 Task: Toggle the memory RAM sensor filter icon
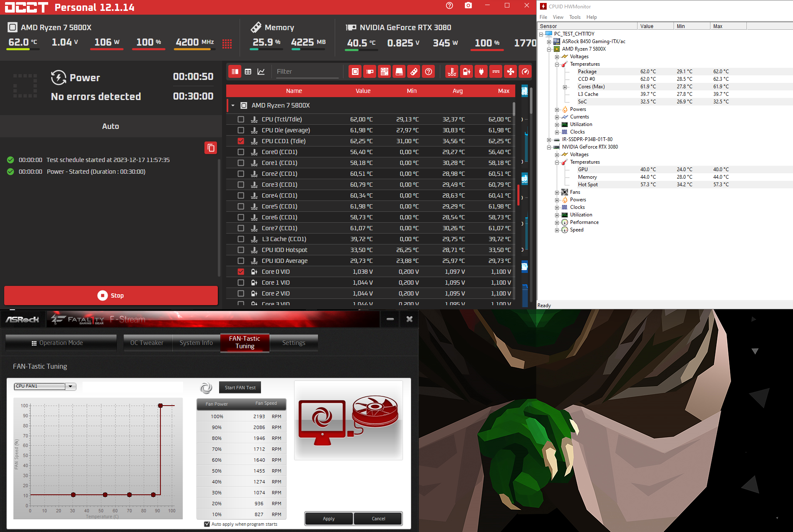point(414,72)
